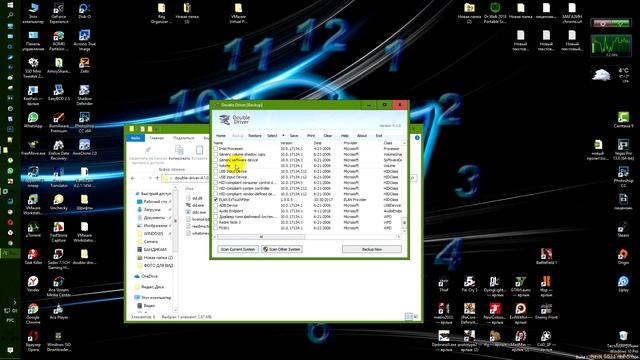Select the Steam desktop icon
Image resolution: width=640 pixels, height=360 pixels.
(623, 229)
